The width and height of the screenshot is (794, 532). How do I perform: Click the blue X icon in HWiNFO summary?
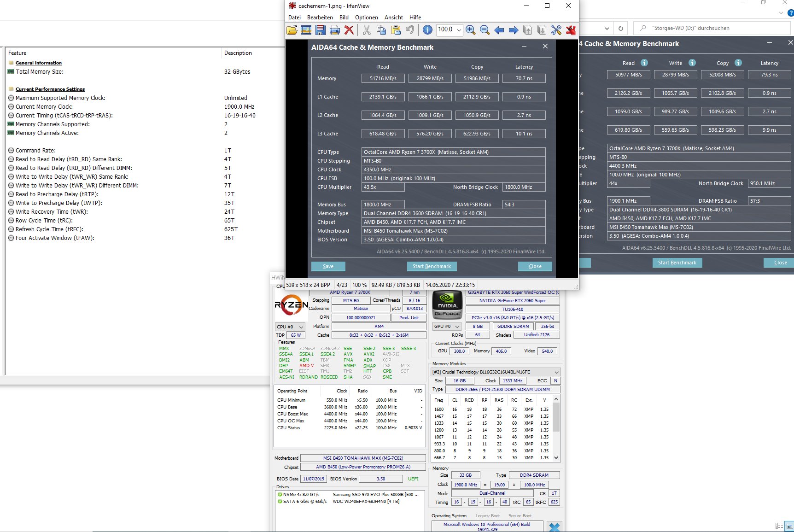tap(555, 527)
